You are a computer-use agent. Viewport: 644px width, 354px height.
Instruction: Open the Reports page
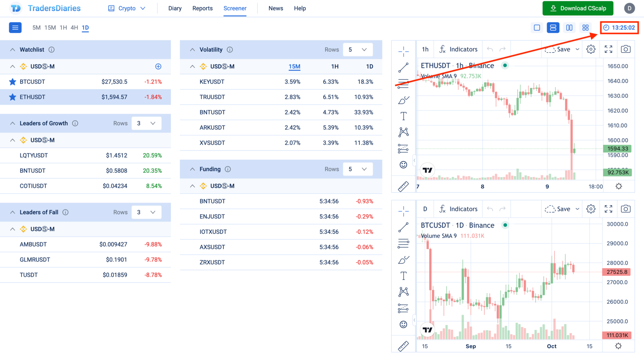[x=202, y=8]
